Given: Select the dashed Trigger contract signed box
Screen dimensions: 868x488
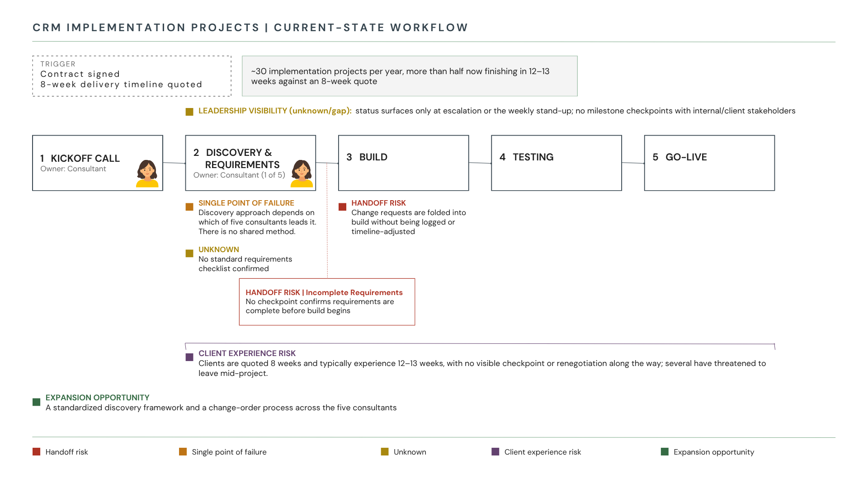Looking at the screenshot, I should click(132, 76).
